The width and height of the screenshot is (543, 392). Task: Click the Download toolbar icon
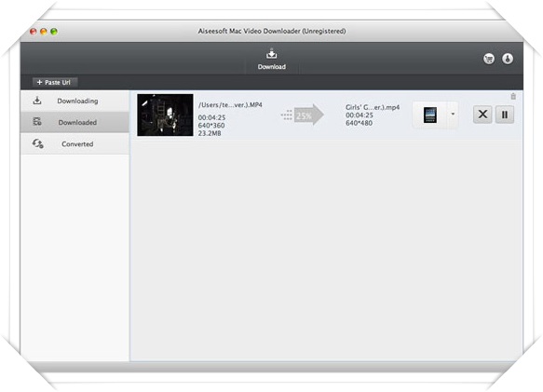pos(272,59)
